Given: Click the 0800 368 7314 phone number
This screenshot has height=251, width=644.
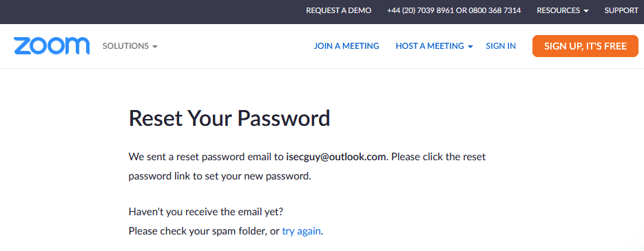Looking at the screenshot, I should click(495, 11).
